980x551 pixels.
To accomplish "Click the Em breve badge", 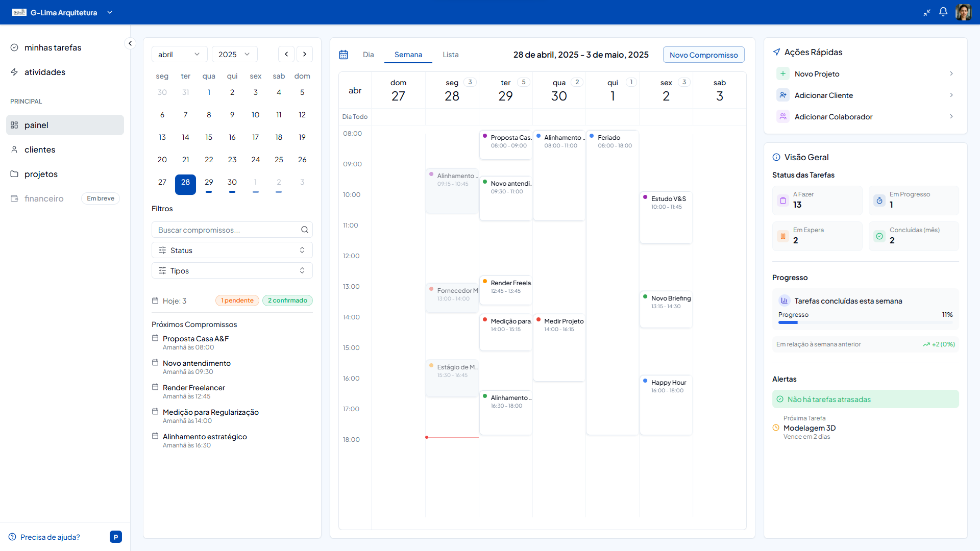I will (100, 198).
